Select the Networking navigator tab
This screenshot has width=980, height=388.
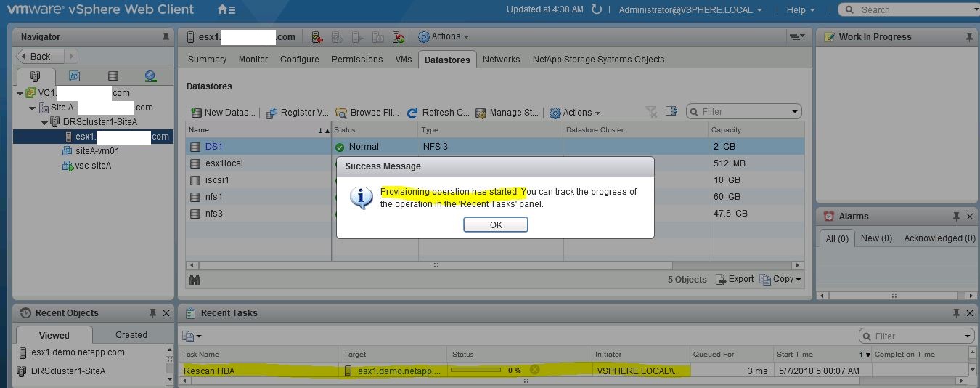click(150, 76)
